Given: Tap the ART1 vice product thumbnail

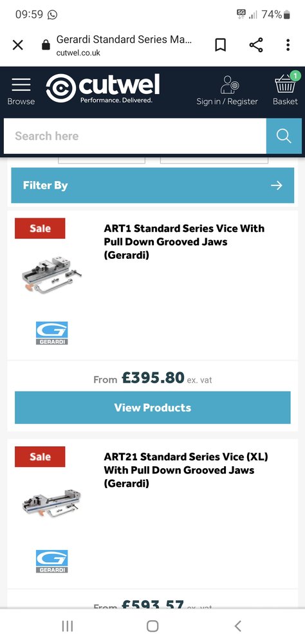Looking at the screenshot, I should pos(51,275).
